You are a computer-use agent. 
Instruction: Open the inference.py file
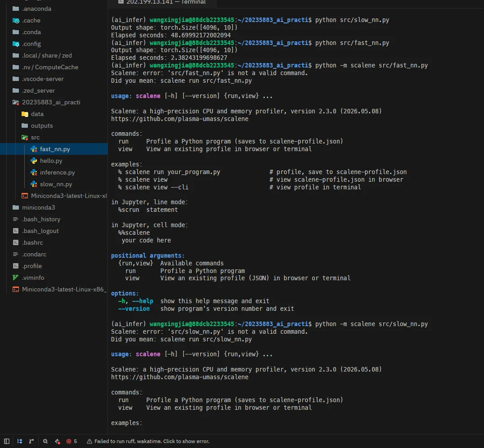[54, 173]
